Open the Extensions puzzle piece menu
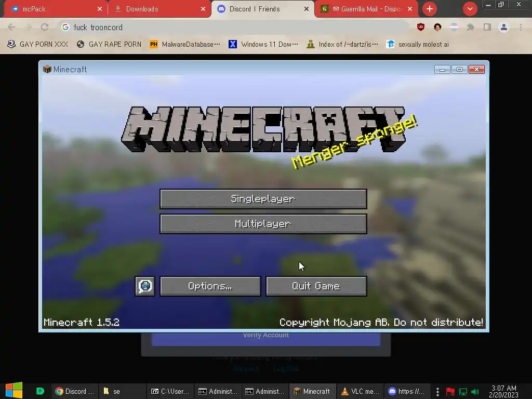The image size is (532, 399). 471,27
